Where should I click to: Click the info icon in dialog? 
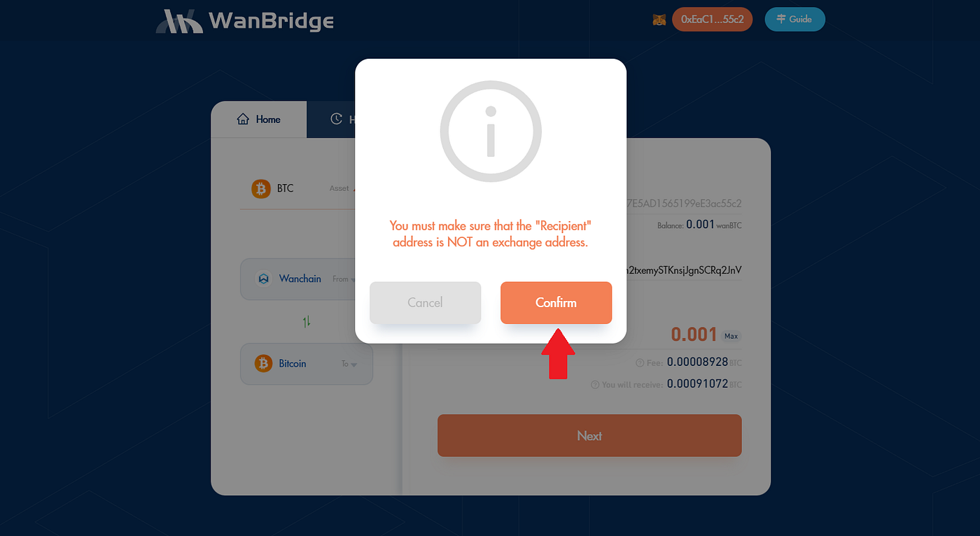tap(491, 132)
